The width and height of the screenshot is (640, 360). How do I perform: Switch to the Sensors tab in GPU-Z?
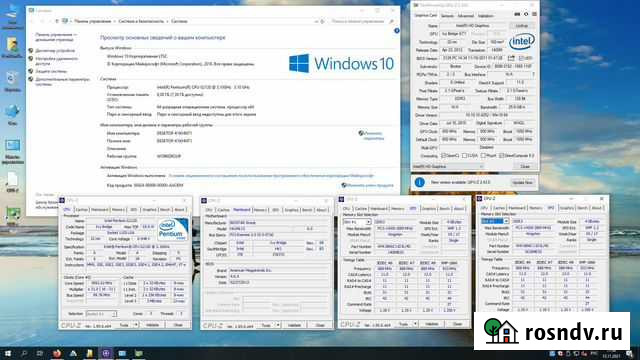[x=447, y=16]
